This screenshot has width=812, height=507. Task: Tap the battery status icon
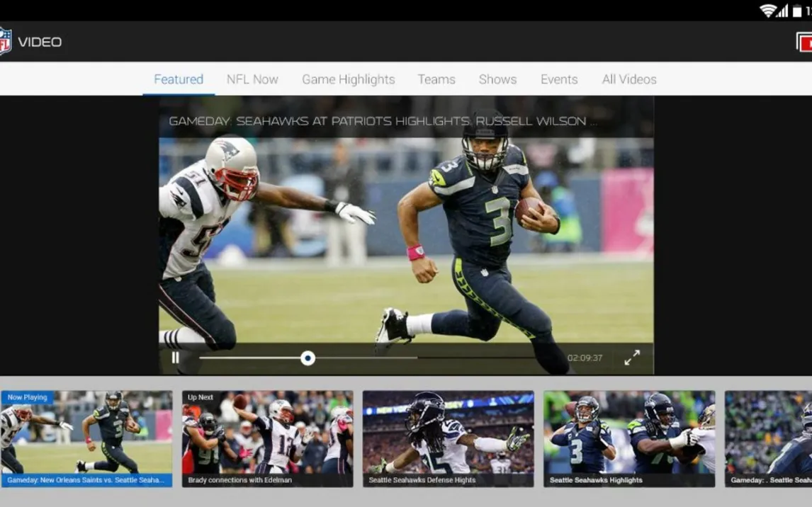tap(797, 11)
